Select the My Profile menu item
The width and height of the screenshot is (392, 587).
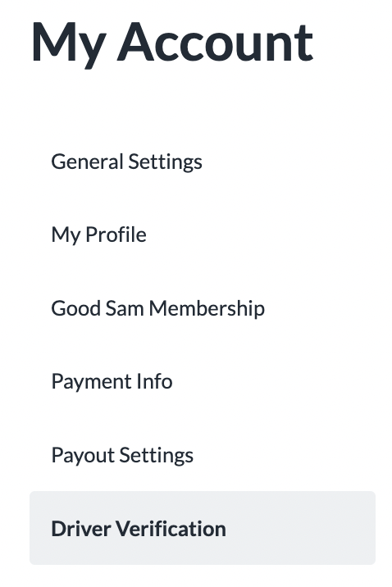(x=99, y=235)
